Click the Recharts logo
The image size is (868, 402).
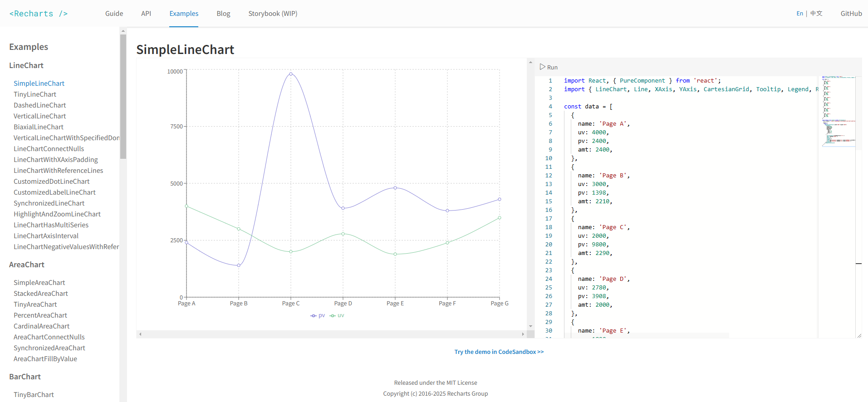(39, 14)
